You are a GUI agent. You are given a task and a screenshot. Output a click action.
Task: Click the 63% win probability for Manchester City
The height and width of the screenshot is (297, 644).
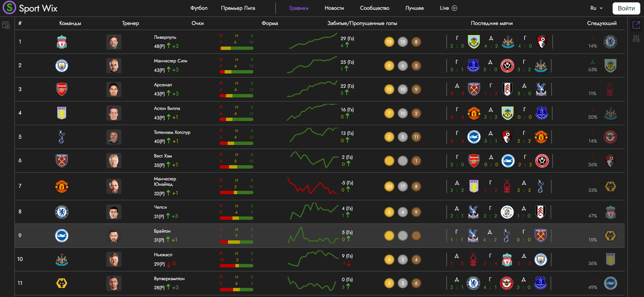592,69
